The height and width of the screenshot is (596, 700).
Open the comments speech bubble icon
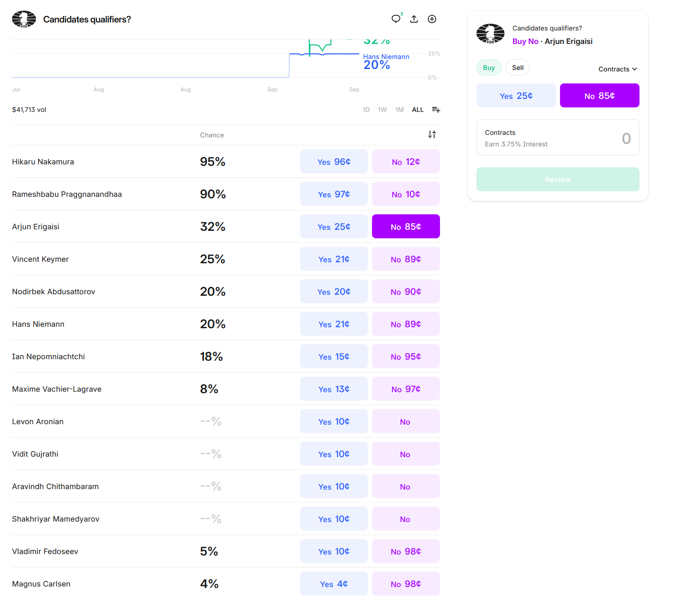pyautogui.click(x=396, y=19)
